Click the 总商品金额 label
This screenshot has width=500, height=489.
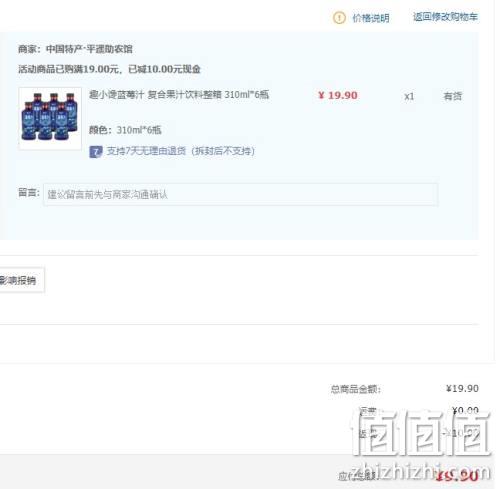356,389
